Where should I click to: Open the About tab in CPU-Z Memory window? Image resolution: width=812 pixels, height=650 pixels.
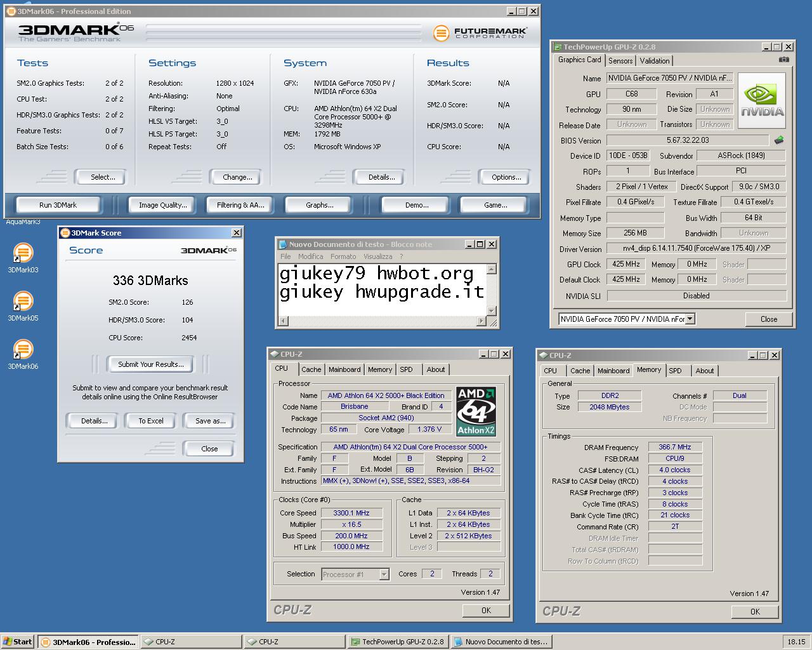pyautogui.click(x=705, y=371)
